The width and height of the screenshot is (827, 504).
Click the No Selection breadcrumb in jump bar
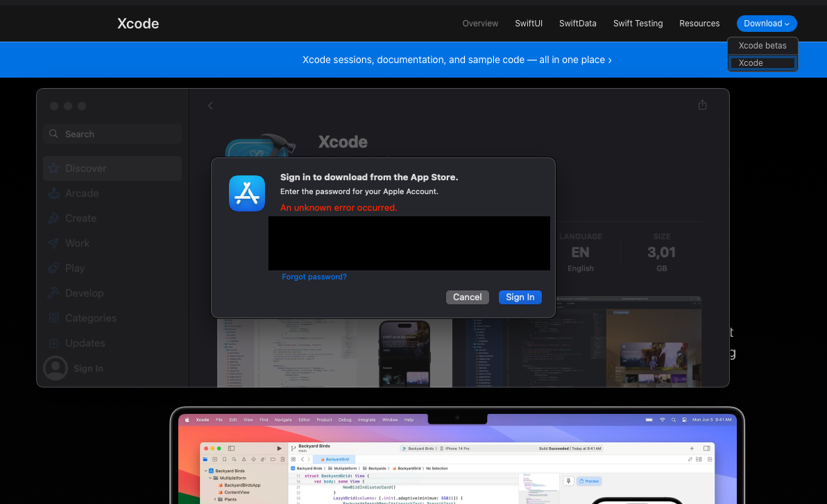(x=436, y=468)
